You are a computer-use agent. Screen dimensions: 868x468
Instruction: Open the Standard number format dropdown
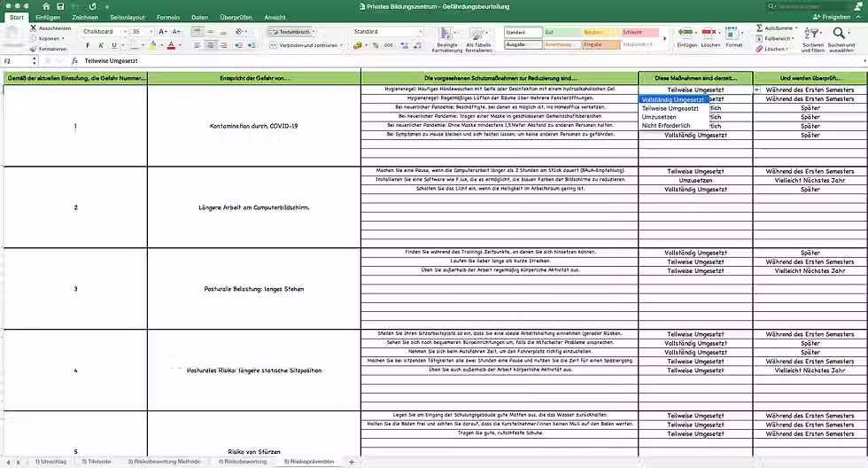420,32
